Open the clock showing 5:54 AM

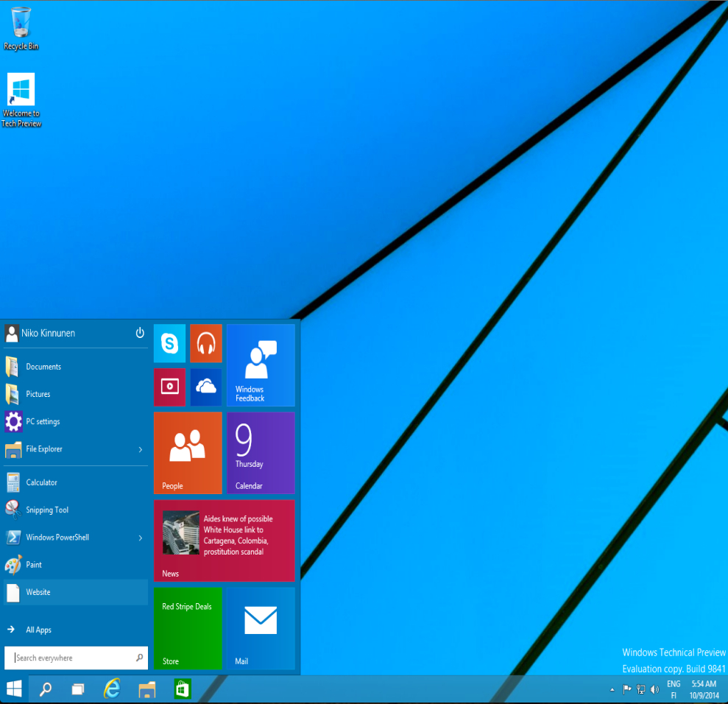704,689
